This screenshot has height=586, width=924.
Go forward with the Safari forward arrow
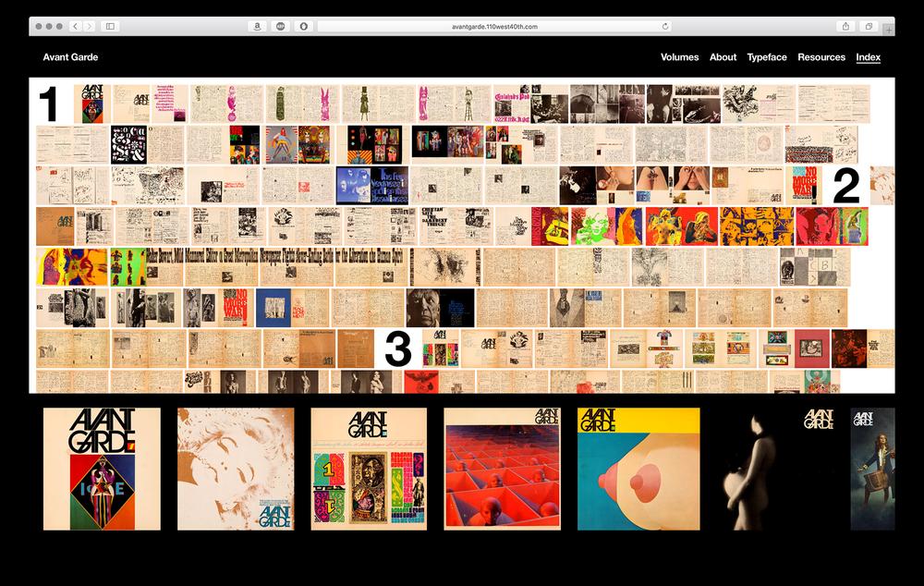pyautogui.click(x=89, y=27)
